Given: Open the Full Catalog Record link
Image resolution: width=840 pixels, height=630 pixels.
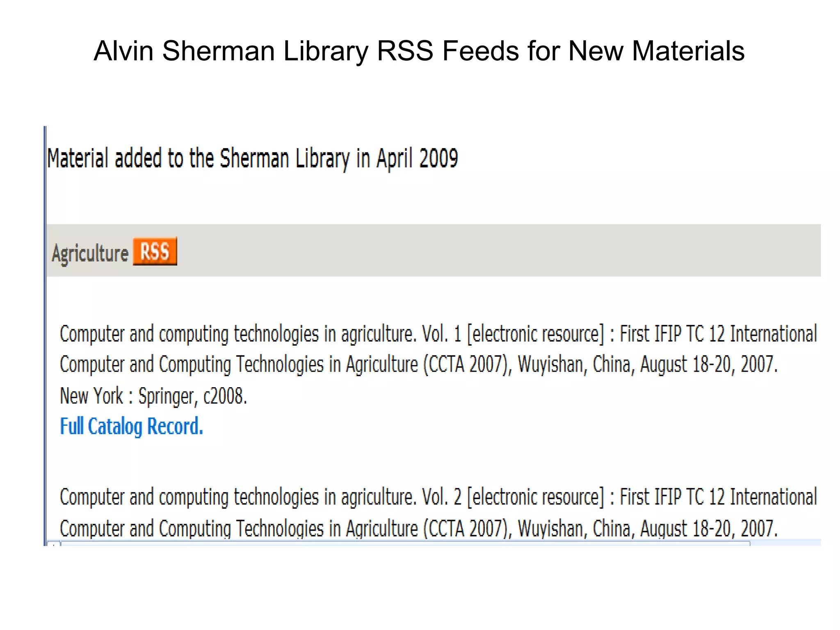Looking at the screenshot, I should 131,426.
